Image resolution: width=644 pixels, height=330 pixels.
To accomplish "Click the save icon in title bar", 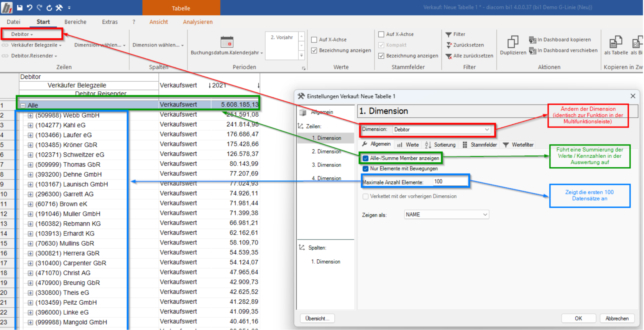I will pyautogui.click(x=20, y=7).
